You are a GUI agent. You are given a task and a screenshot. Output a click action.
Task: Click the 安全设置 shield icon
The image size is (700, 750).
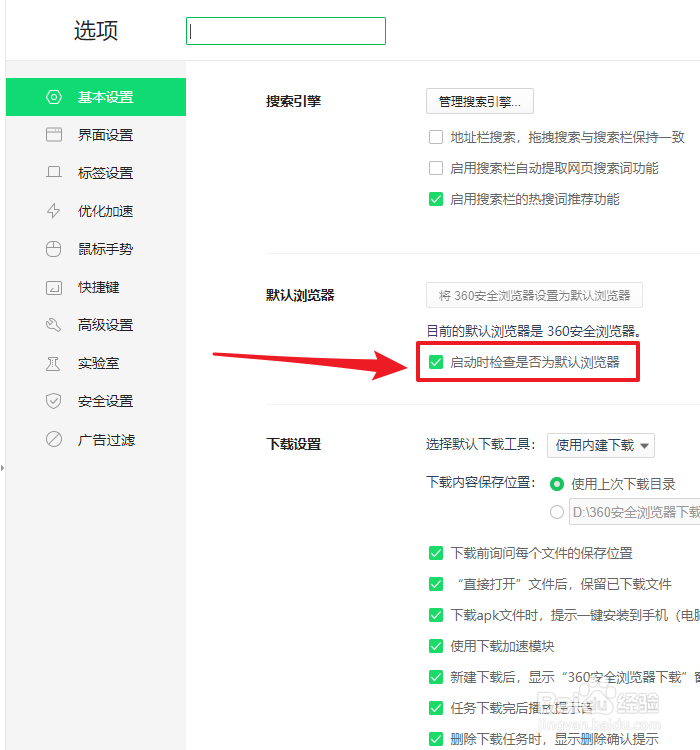tap(54, 401)
